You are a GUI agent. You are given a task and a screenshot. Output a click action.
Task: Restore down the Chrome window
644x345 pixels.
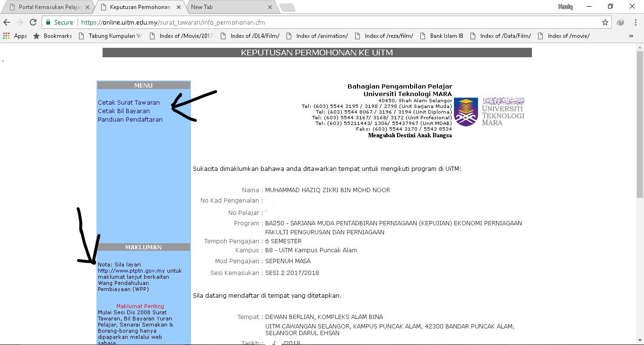610,7
